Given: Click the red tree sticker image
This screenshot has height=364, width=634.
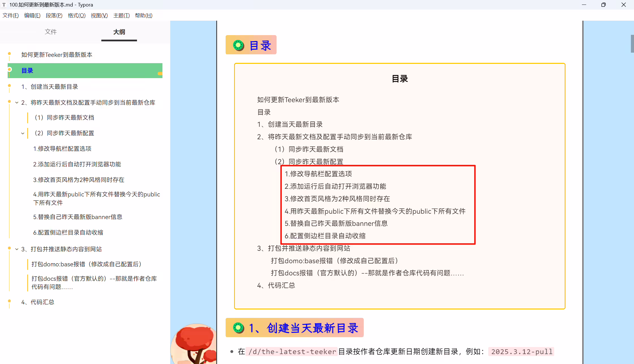Looking at the screenshot, I should (x=194, y=344).
